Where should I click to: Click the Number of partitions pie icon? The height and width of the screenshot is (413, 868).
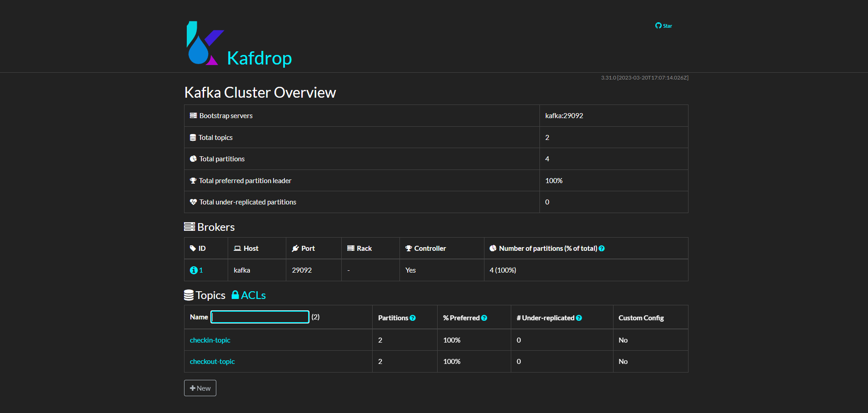point(493,249)
